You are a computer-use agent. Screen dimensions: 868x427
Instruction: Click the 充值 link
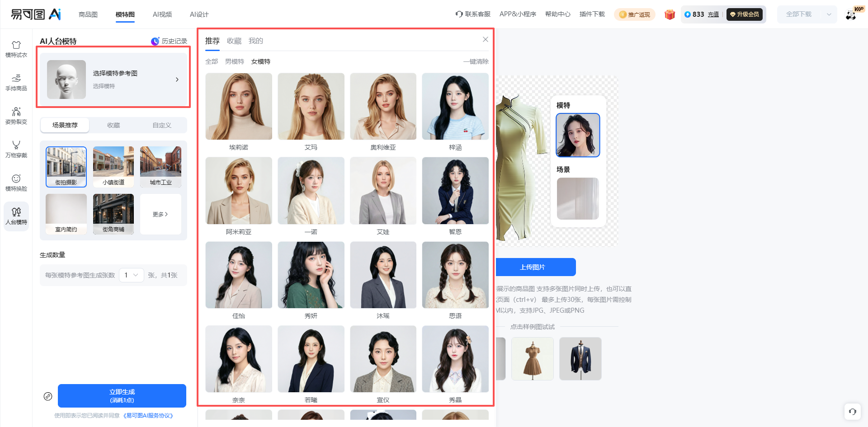pyautogui.click(x=713, y=14)
